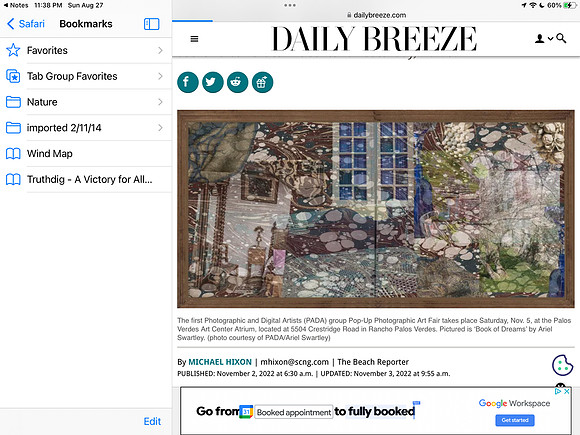Click the AdChoices triangle icon
Image resolution: width=580 pixels, height=435 pixels.
point(558,391)
